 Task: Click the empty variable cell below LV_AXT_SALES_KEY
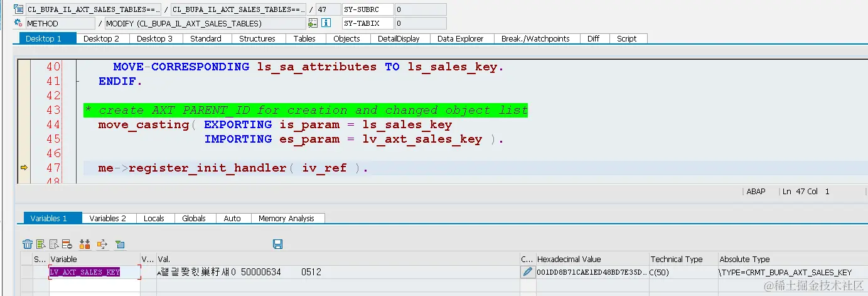pyautogui.click(x=95, y=284)
